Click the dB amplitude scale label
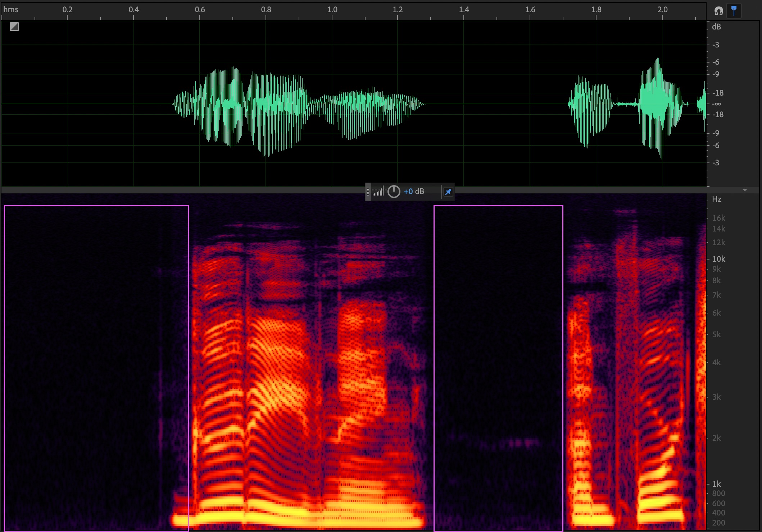The width and height of the screenshot is (762, 532). pos(716,27)
